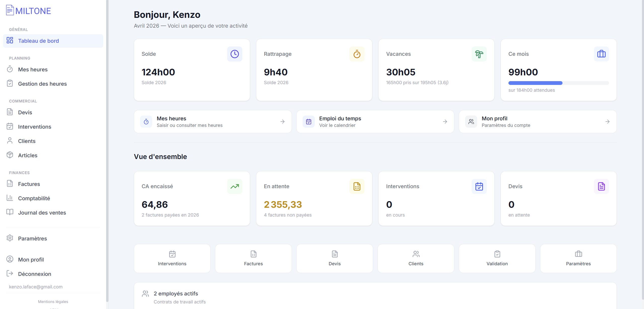Click the palm tree icon on Vacances card

coord(479,54)
